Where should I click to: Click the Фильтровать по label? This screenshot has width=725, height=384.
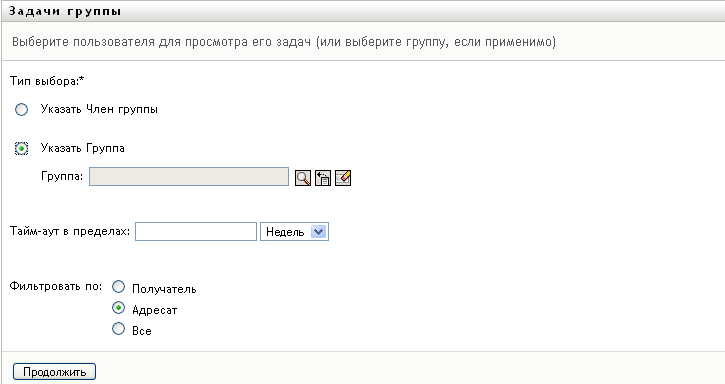pos(55,286)
